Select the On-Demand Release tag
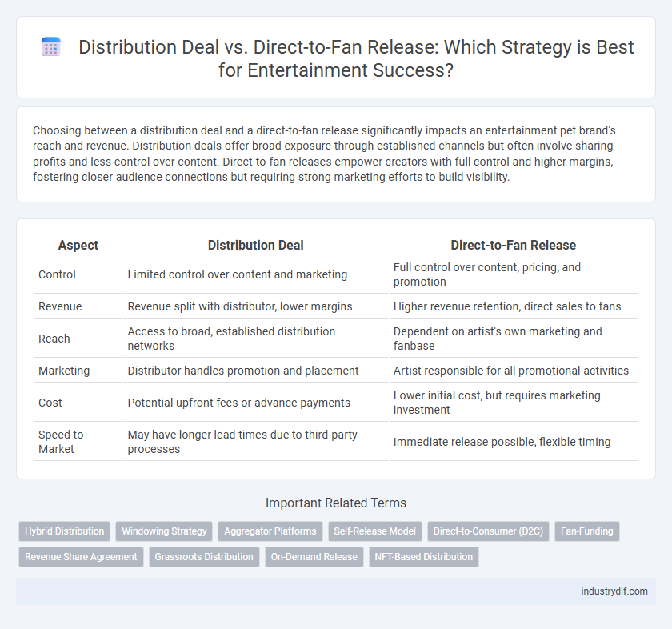 pos(314,557)
